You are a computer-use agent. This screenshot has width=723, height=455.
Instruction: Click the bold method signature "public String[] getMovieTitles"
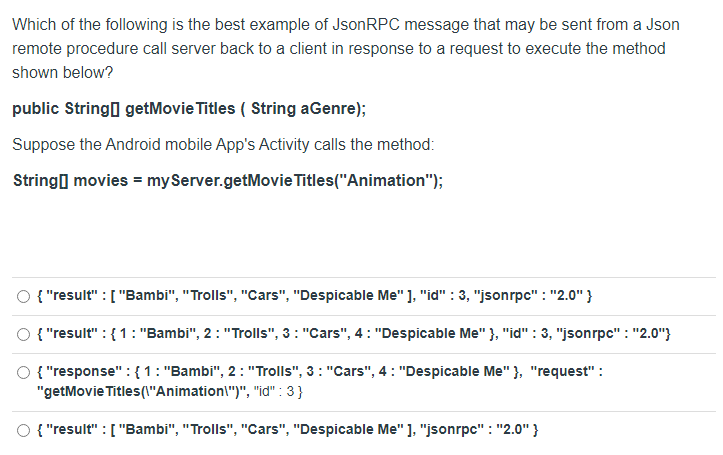pyautogui.click(x=189, y=109)
